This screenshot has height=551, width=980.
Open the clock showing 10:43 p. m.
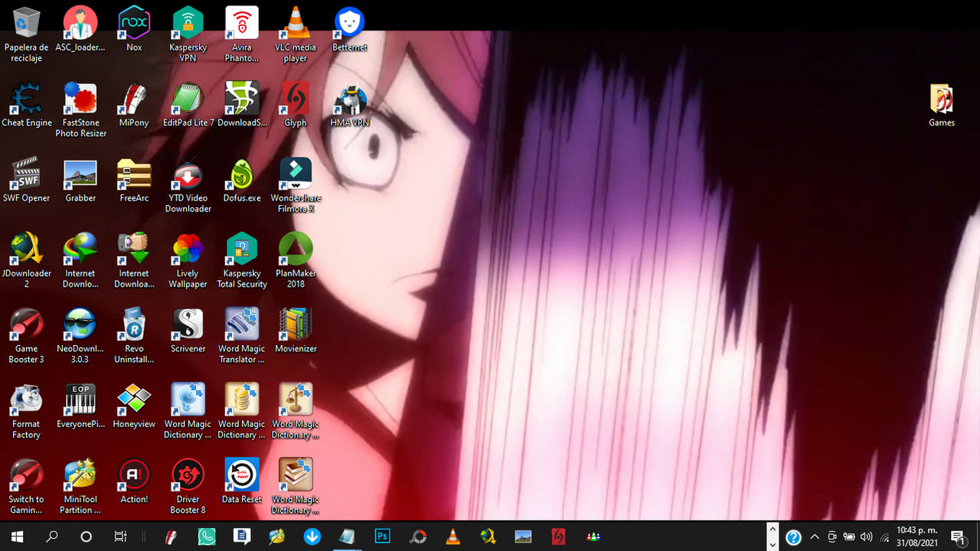(x=917, y=536)
